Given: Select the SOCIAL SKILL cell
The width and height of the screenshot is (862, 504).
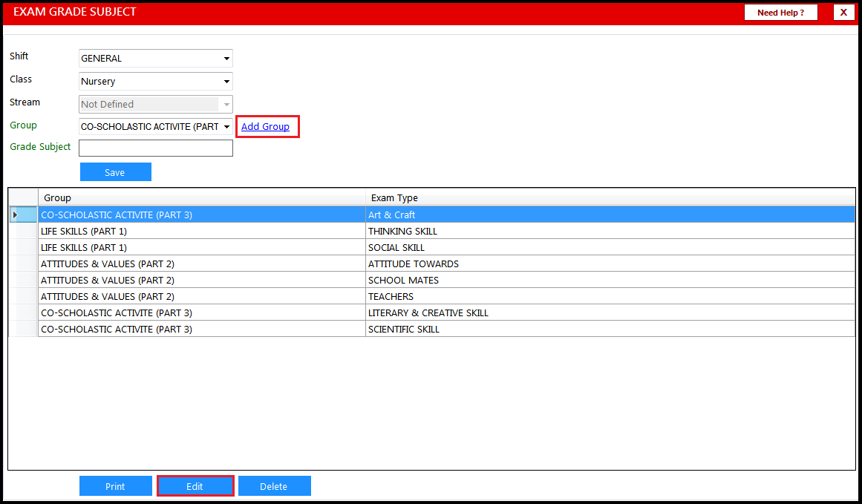Looking at the screenshot, I should point(610,247).
